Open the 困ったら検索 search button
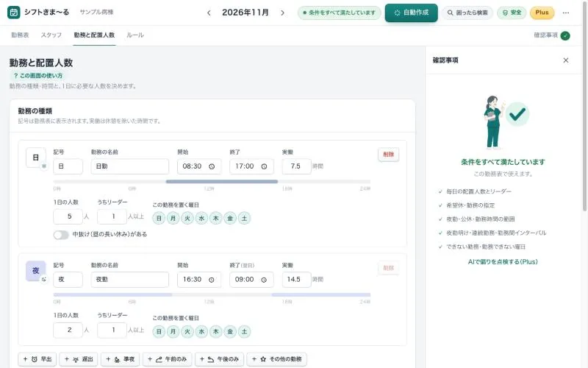Screen dimensions: 588x368 [x=467, y=13]
